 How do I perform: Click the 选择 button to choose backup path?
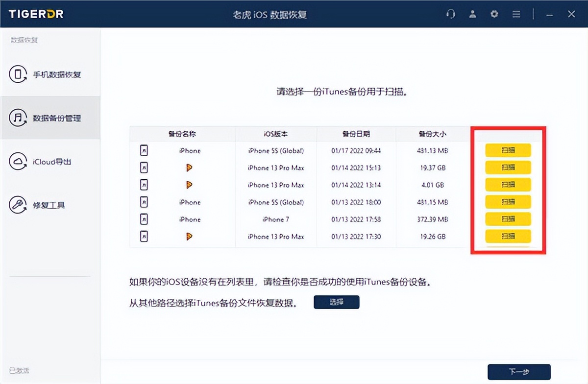(336, 302)
